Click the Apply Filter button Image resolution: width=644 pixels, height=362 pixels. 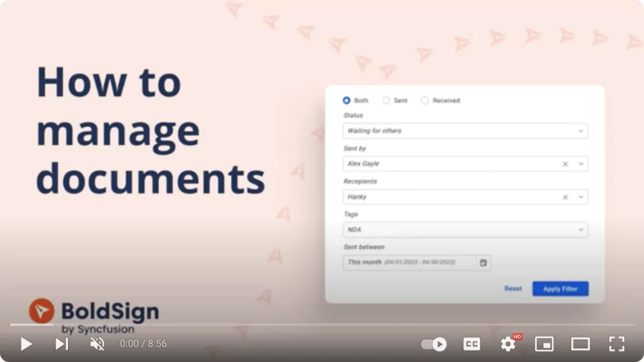click(x=560, y=288)
